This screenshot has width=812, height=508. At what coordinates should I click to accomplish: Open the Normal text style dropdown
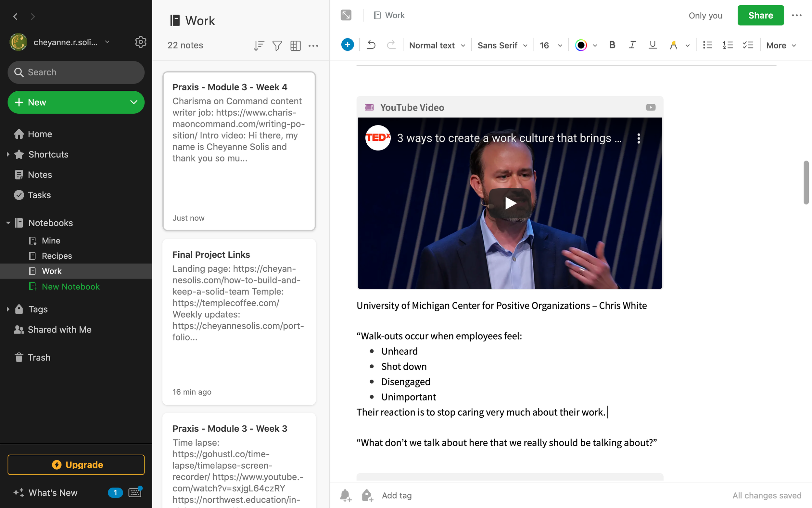[x=437, y=46]
